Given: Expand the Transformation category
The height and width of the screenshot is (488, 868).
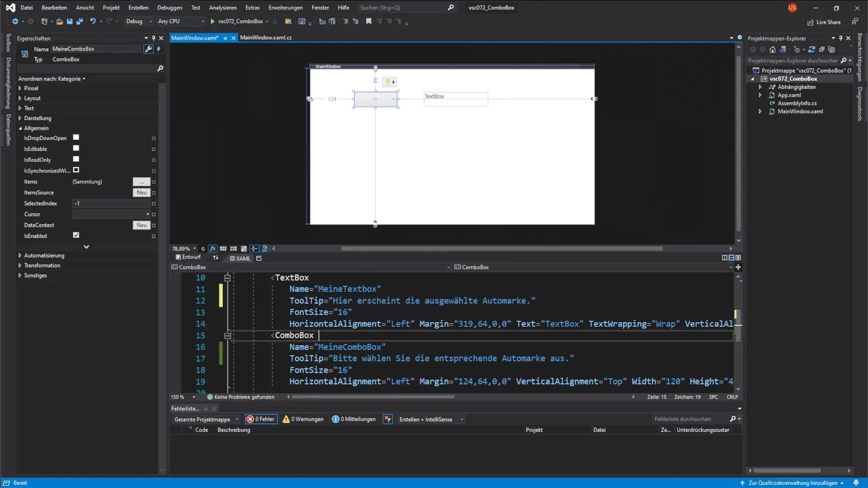Looking at the screenshot, I should (20, 266).
